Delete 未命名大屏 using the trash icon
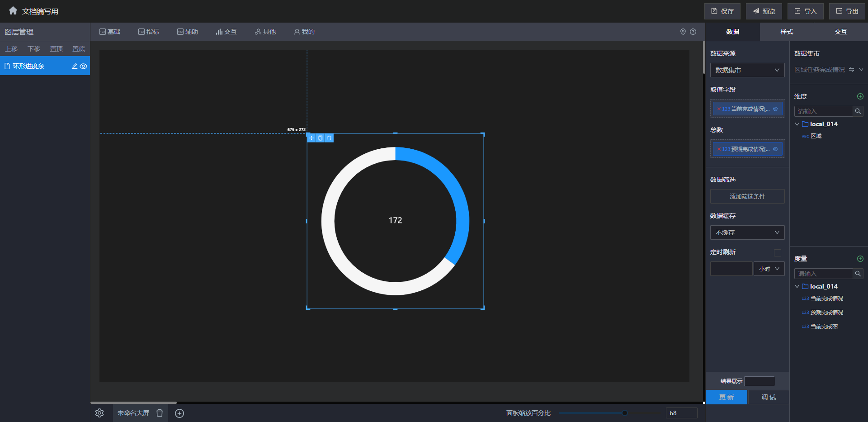Viewport: 868px width, 422px height. tap(160, 413)
